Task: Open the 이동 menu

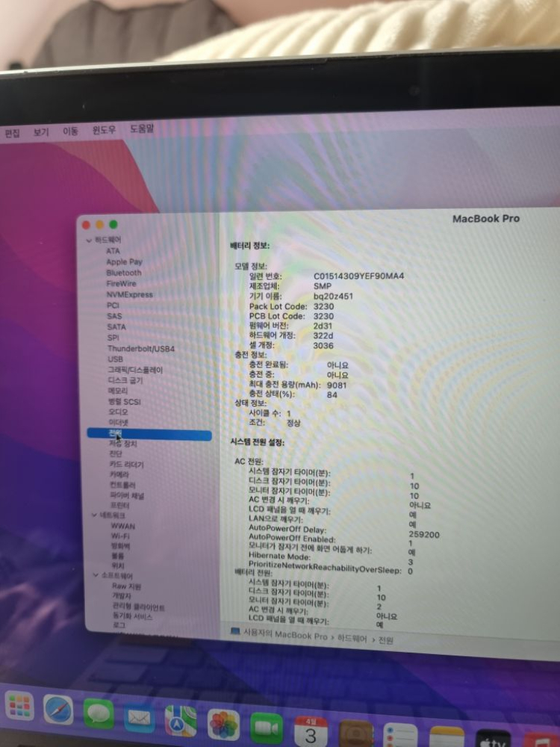Action: coord(70,131)
